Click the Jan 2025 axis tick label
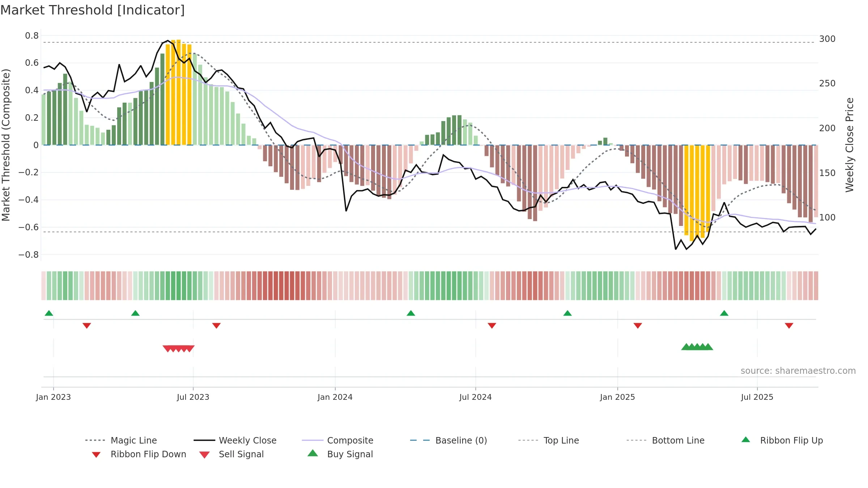The width and height of the screenshot is (868, 488). point(618,397)
